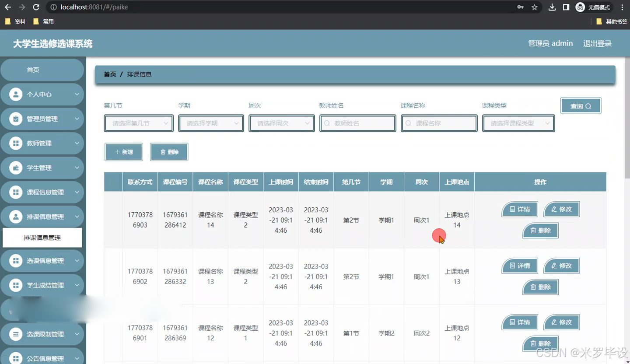Click the 新增 add button
Screen dimensions: 630x364
pos(124,152)
